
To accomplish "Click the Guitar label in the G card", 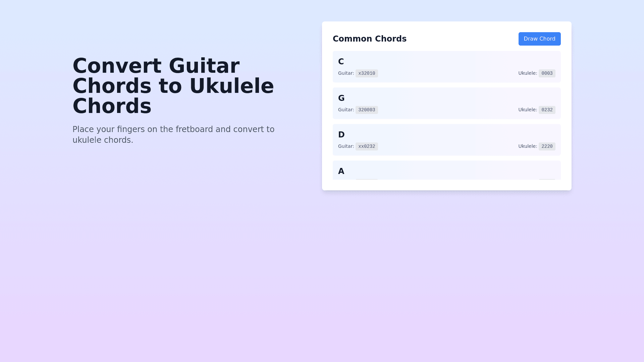I will click(346, 110).
